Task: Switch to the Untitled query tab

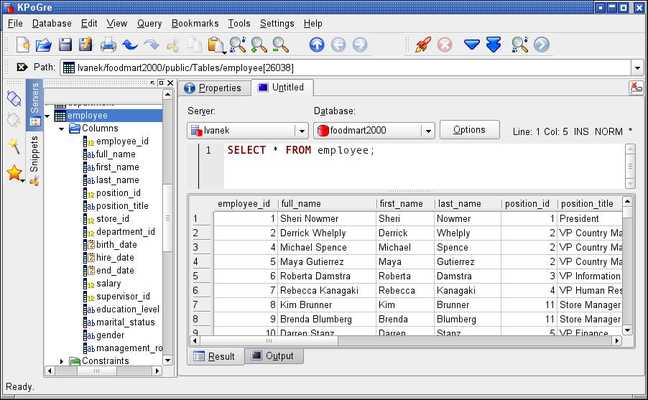Action: [282, 87]
